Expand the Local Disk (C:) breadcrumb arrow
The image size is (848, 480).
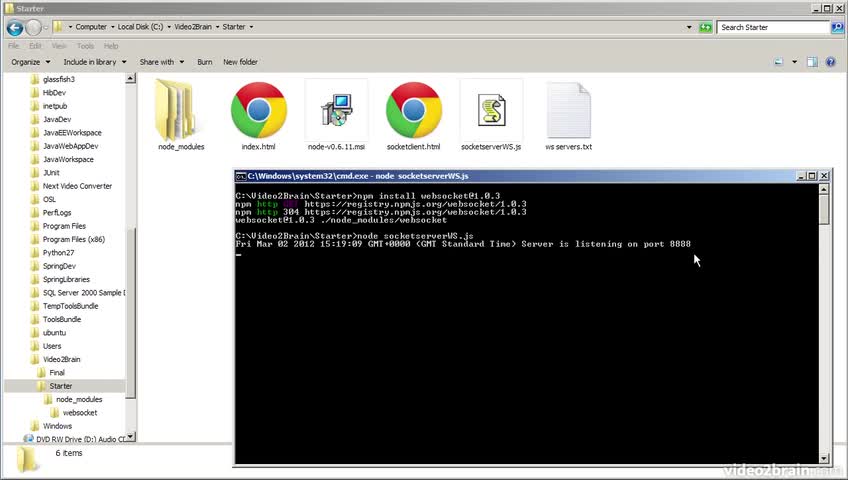pos(169,27)
